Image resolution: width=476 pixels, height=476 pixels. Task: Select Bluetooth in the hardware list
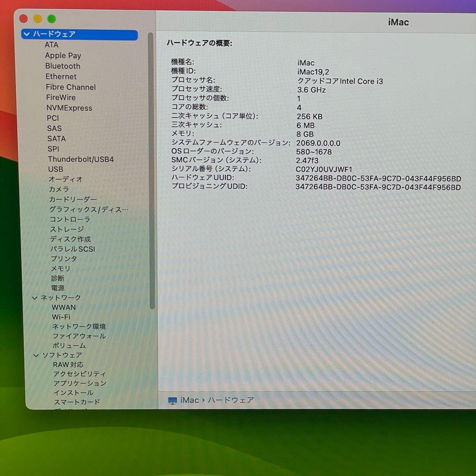(x=63, y=66)
